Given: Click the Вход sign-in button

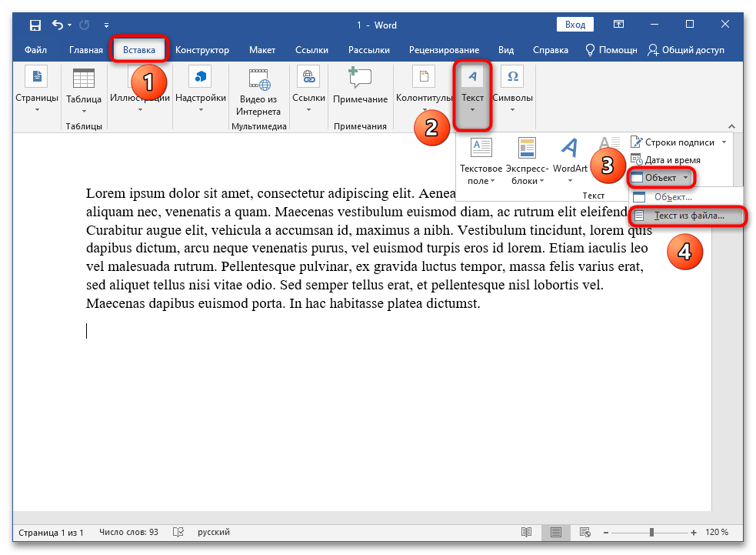Looking at the screenshot, I should pos(574,25).
